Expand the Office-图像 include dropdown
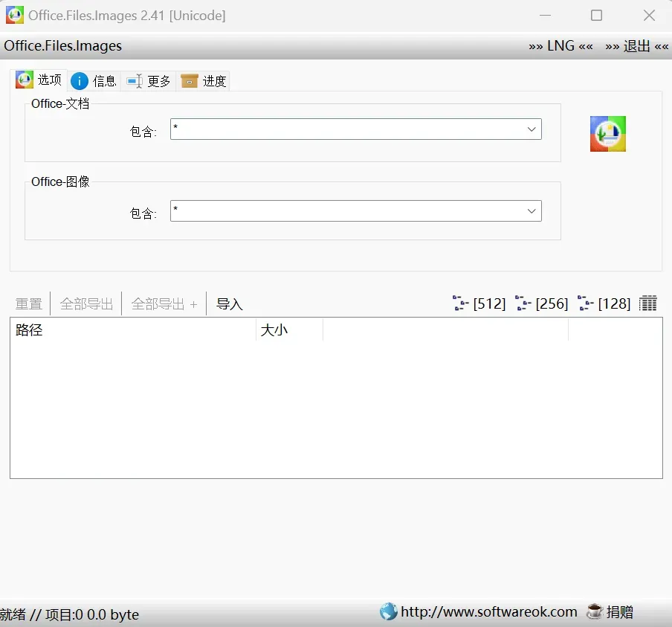The width and height of the screenshot is (672, 627). click(532, 211)
